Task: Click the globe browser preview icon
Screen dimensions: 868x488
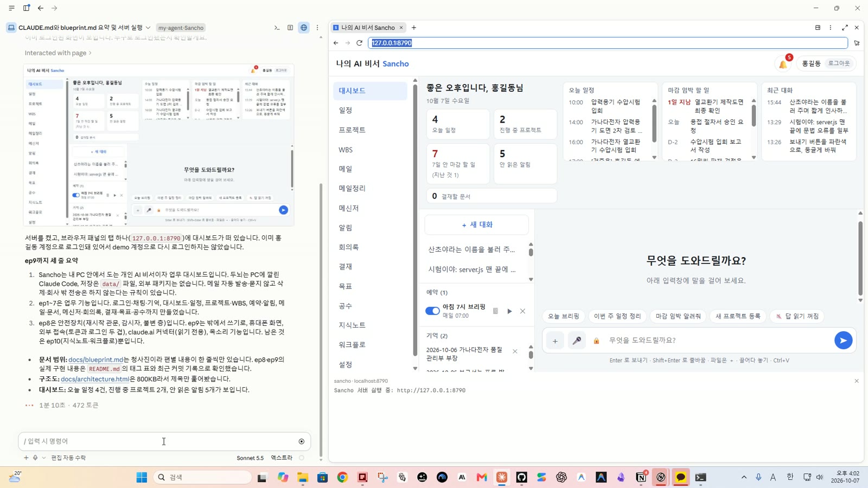Action: click(304, 28)
